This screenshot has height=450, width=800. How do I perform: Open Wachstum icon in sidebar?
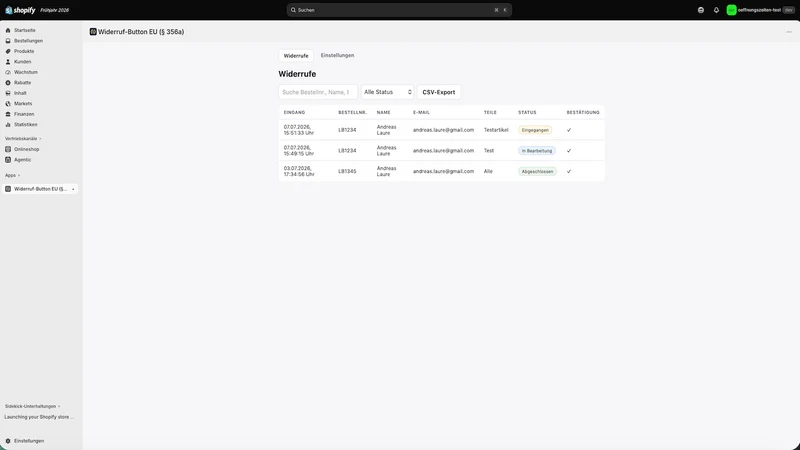[8, 72]
